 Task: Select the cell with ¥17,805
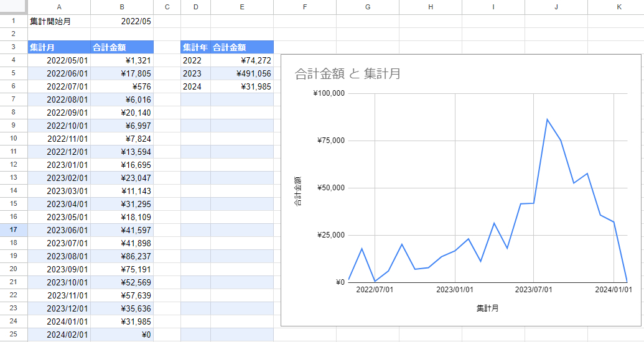click(122, 73)
